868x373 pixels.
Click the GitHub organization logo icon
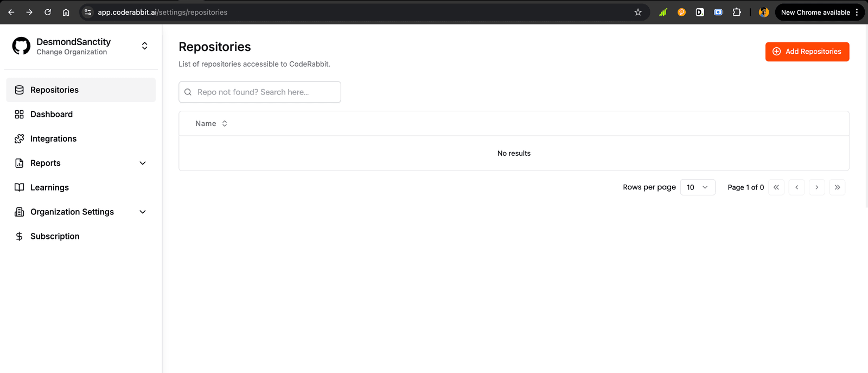[x=21, y=46]
